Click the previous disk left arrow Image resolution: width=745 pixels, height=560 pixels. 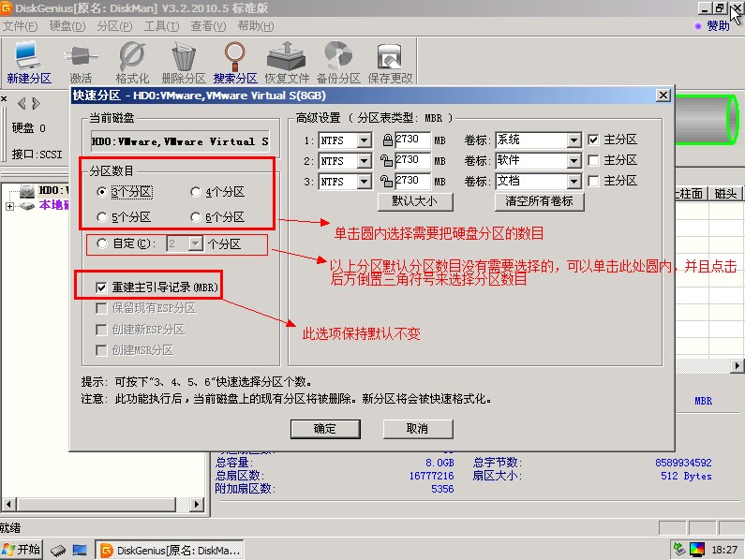tap(22, 103)
